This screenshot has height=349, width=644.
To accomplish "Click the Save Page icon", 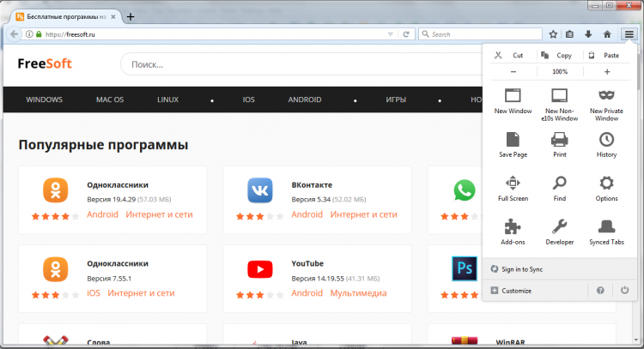I will [x=512, y=139].
